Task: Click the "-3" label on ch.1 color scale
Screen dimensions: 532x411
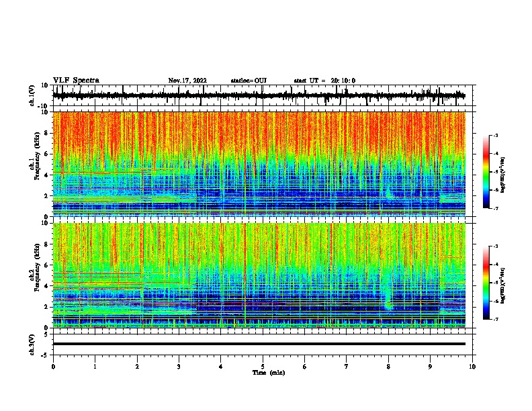Action: point(495,135)
